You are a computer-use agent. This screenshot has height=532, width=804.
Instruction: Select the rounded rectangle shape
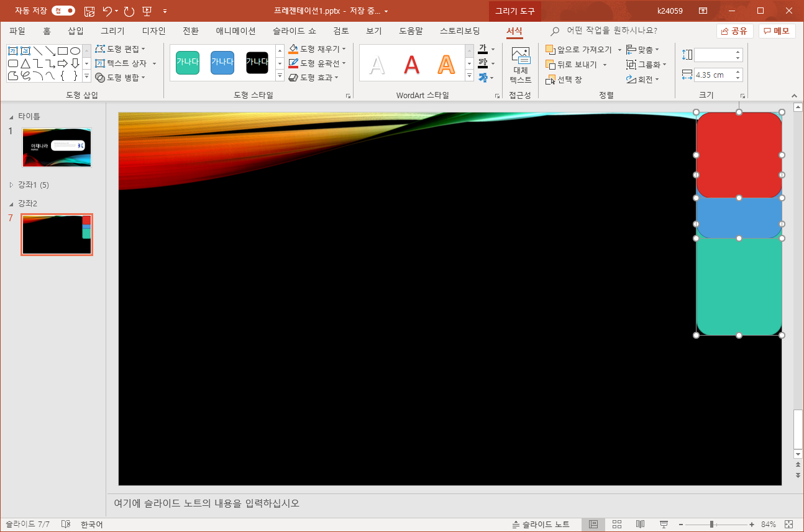[13, 63]
